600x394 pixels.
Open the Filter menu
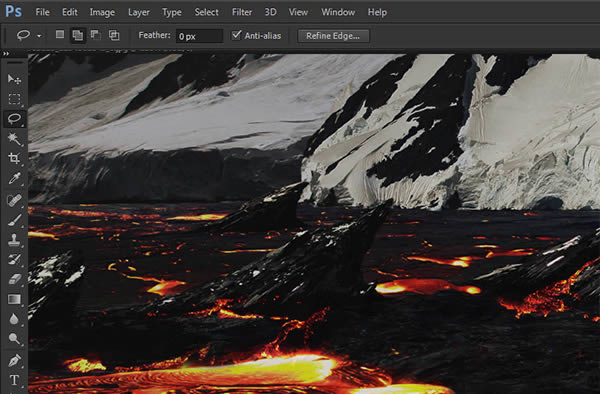[x=242, y=12]
